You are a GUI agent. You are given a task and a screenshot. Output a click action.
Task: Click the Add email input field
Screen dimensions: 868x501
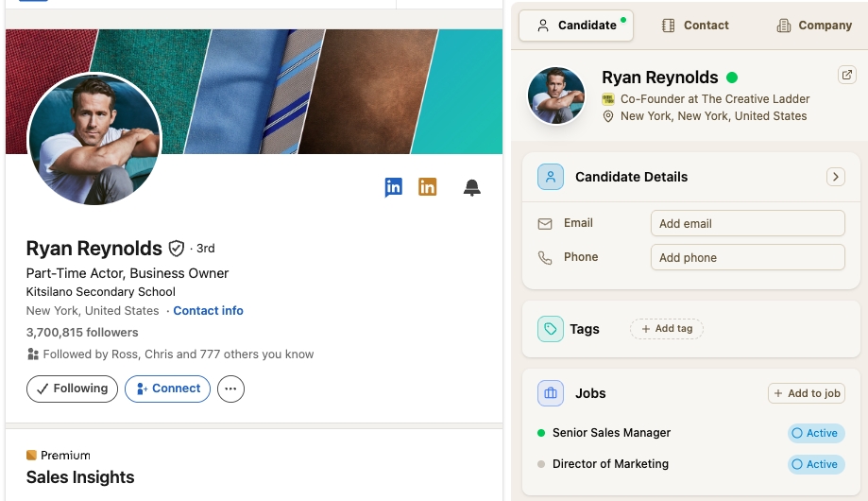(x=748, y=223)
